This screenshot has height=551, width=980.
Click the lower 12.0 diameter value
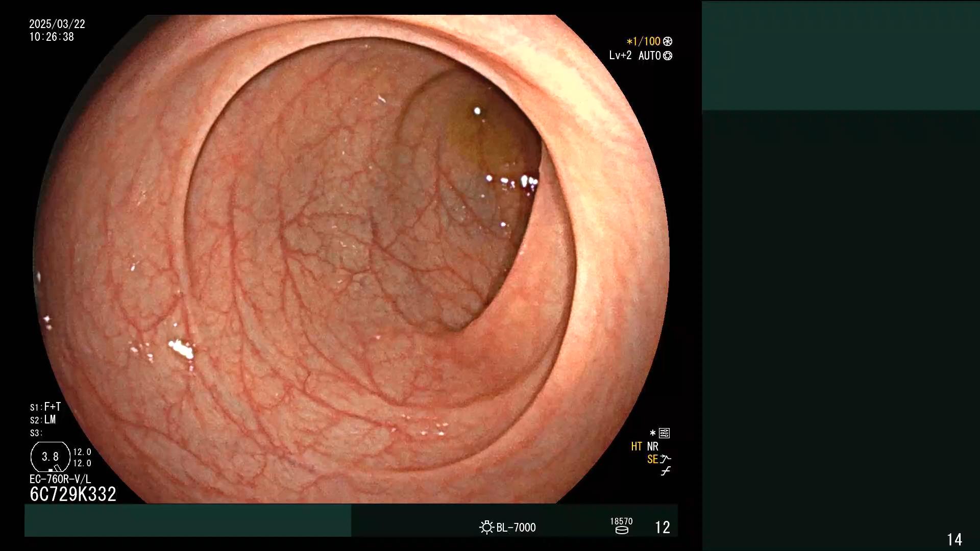click(x=82, y=463)
